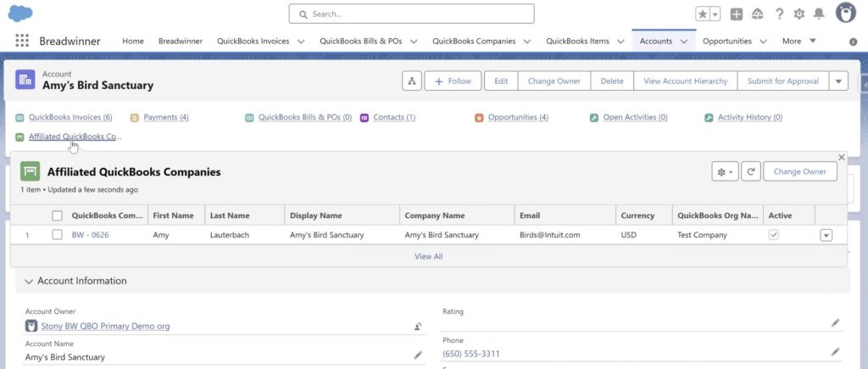Toggle the select-all rows checkbox

coord(57,215)
